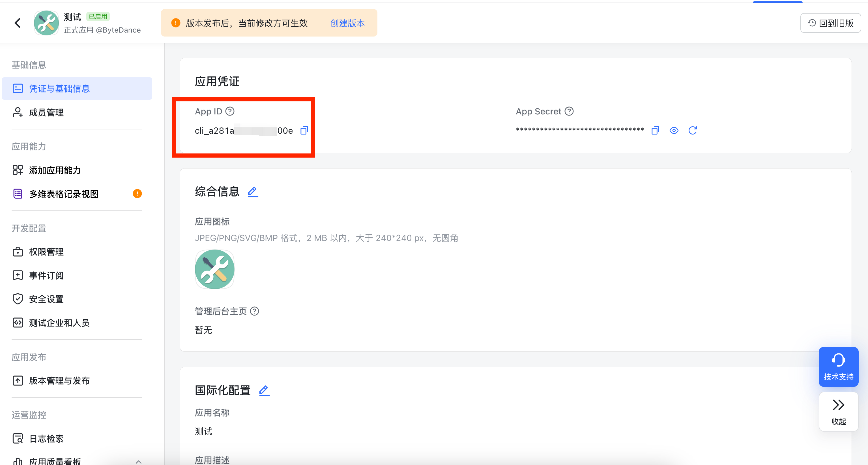Edit the 国际化配置 section
This screenshot has height=465, width=868.
264,391
